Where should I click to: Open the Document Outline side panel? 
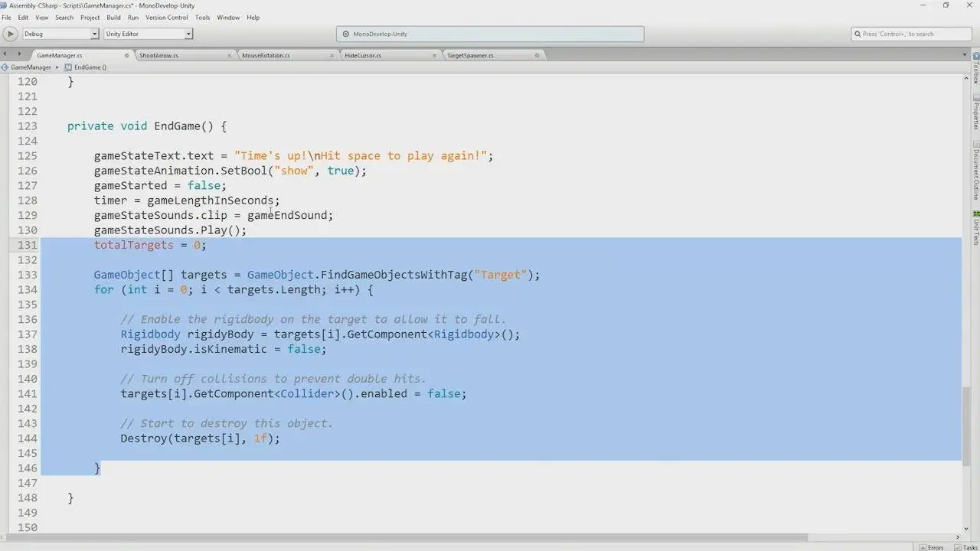[x=976, y=171]
